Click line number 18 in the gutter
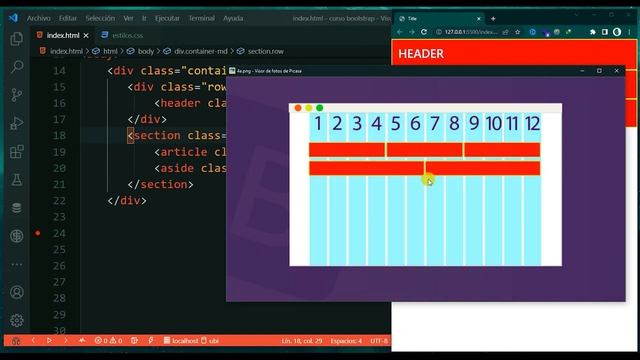Image resolution: width=640 pixels, height=360 pixels. [59, 136]
